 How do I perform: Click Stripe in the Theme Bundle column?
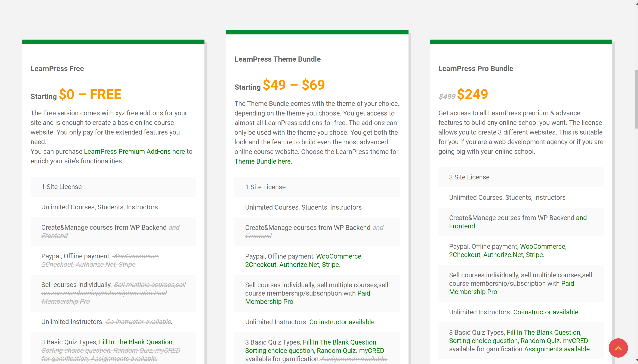(330, 265)
